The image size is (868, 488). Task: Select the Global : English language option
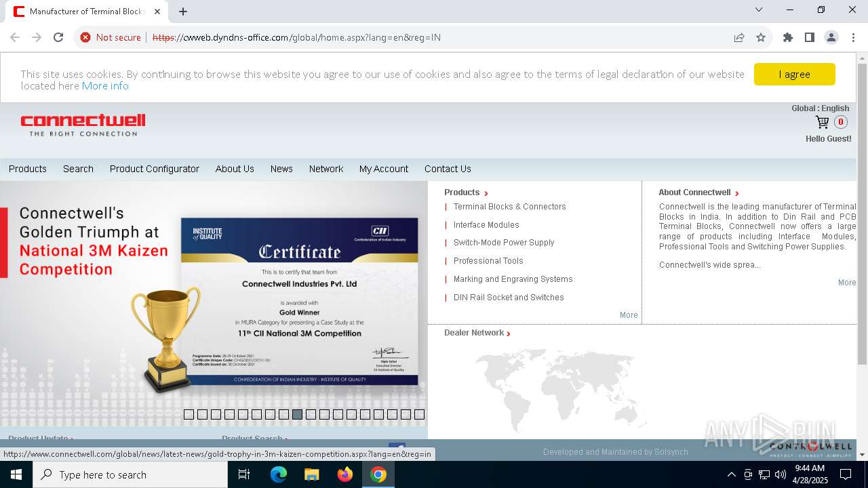click(820, 108)
